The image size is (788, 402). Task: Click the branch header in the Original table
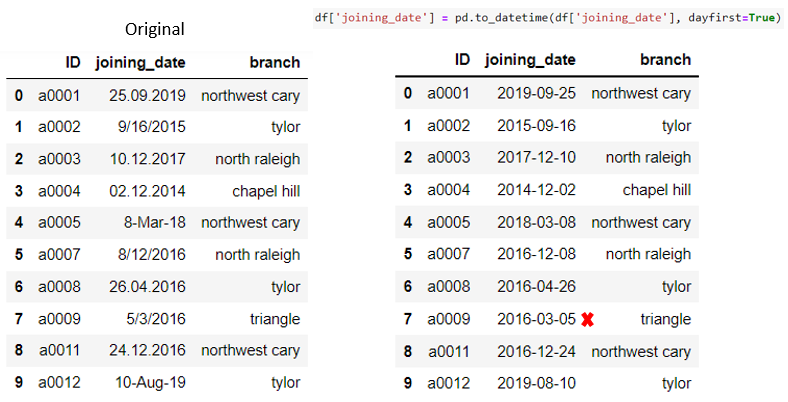(275, 62)
